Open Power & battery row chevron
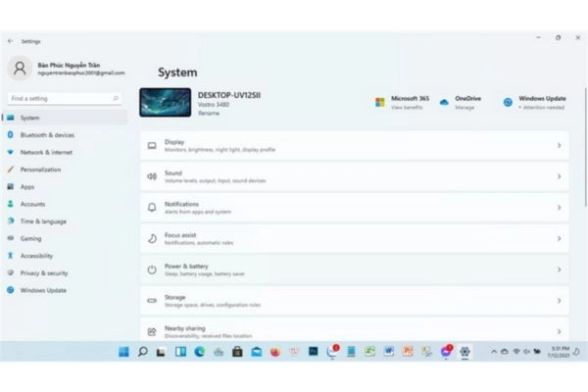 (559, 269)
